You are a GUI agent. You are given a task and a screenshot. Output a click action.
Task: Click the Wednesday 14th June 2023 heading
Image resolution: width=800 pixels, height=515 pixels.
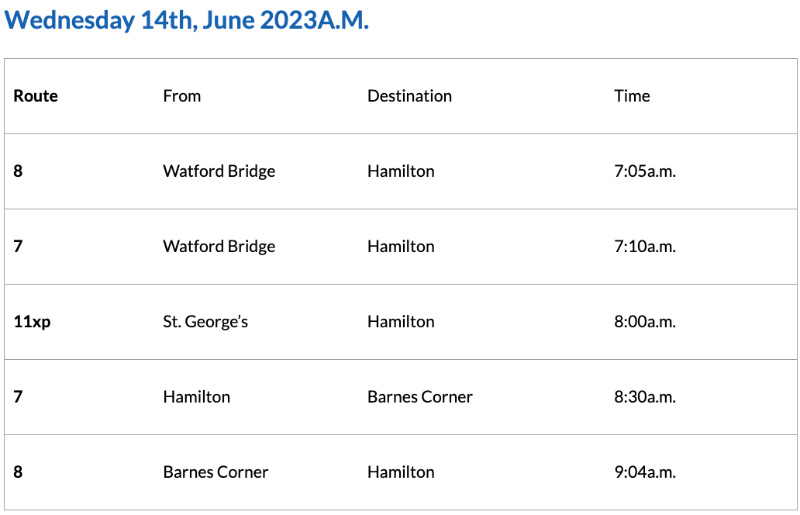point(187,21)
